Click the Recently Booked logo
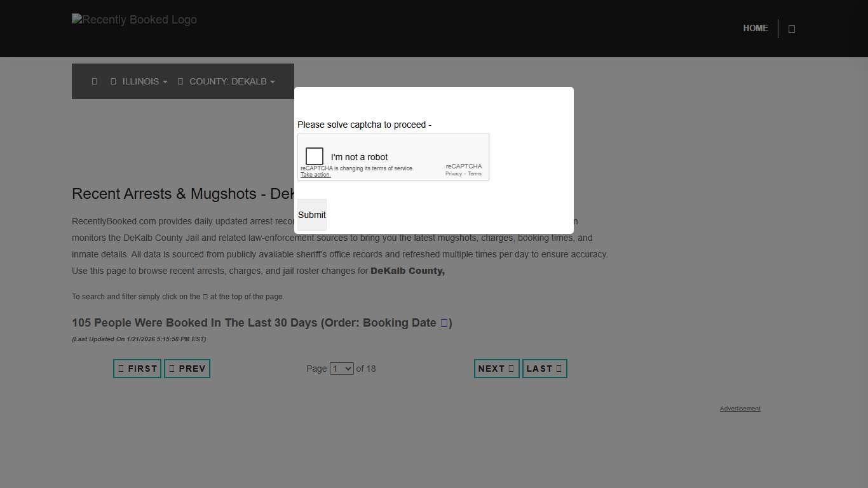The height and width of the screenshot is (488, 868). pos(134,20)
